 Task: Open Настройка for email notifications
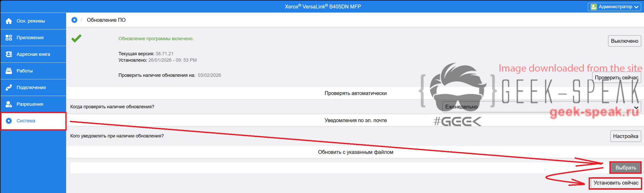pyautogui.click(x=625, y=136)
